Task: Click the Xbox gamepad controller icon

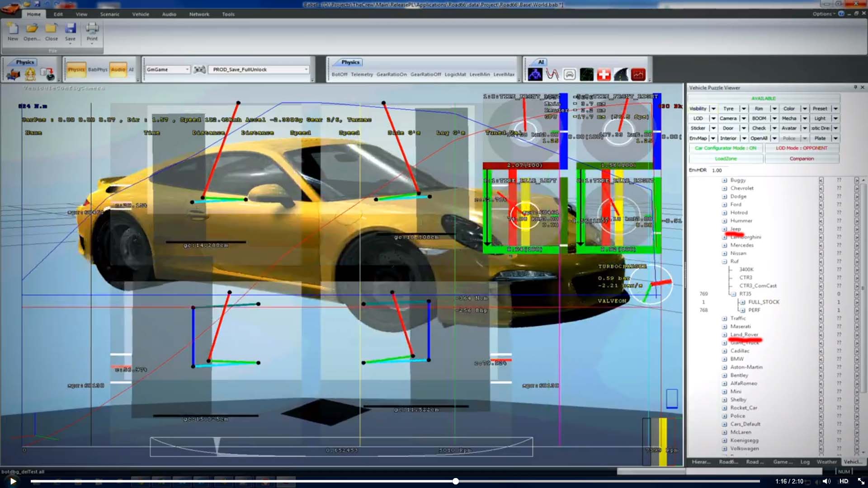Action: click(x=199, y=70)
